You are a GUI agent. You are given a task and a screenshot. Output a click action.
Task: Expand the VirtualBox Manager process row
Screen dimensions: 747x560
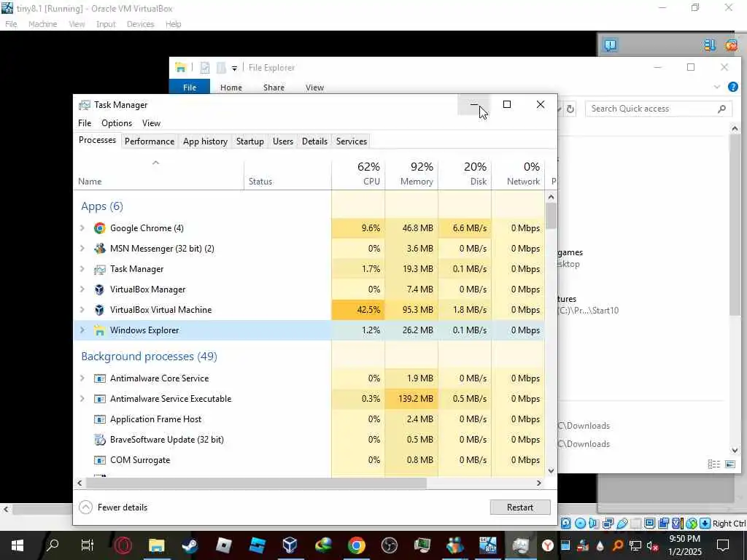[x=82, y=289]
